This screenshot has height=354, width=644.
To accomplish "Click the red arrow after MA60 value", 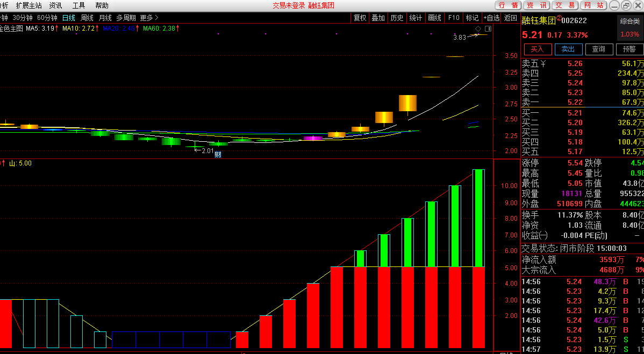I will click(x=177, y=28).
